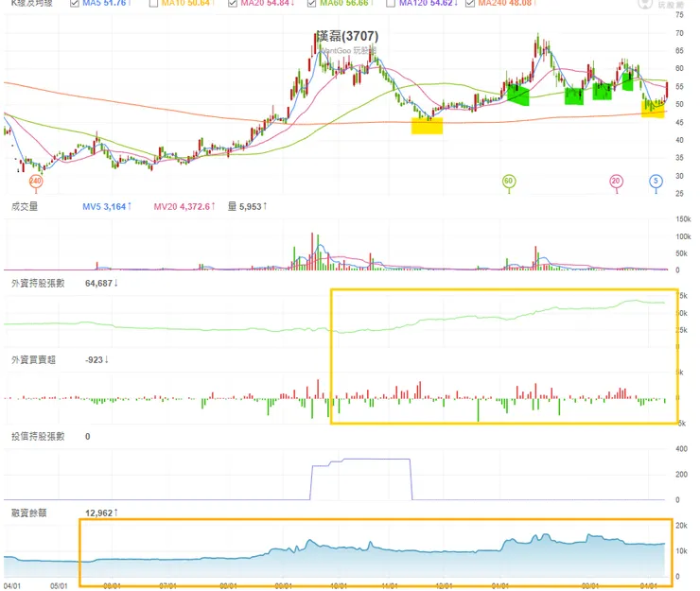Enable the MA10 moving average checkbox

tap(153, 3)
